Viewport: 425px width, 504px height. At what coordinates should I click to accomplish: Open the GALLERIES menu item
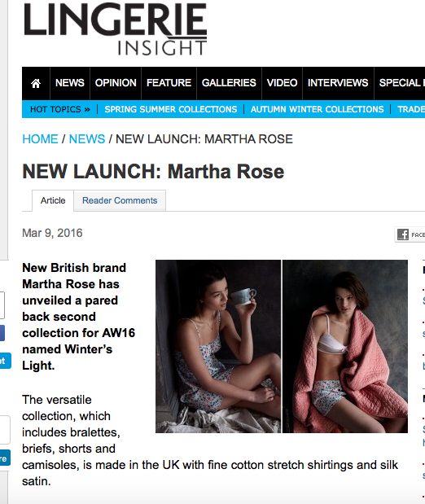[x=229, y=83]
